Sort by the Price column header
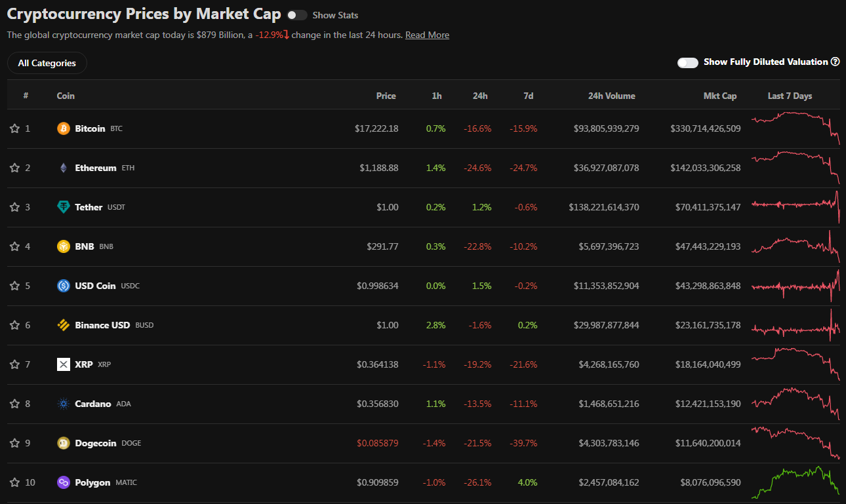Image resolution: width=846 pixels, height=504 pixels. point(386,96)
